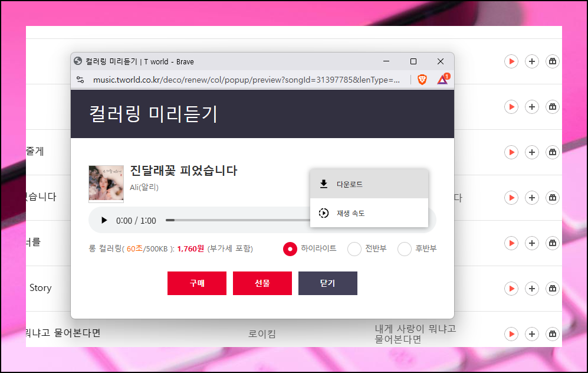Click artist name Ali(알리)
The height and width of the screenshot is (373, 588).
pyautogui.click(x=144, y=187)
